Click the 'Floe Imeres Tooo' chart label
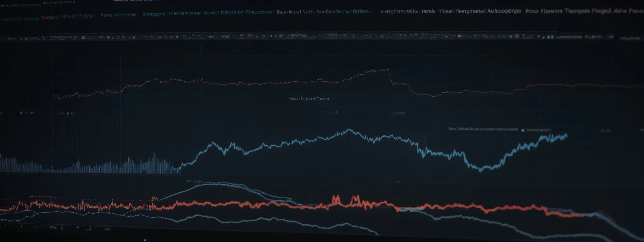 pyautogui.click(x=309, y=99)
